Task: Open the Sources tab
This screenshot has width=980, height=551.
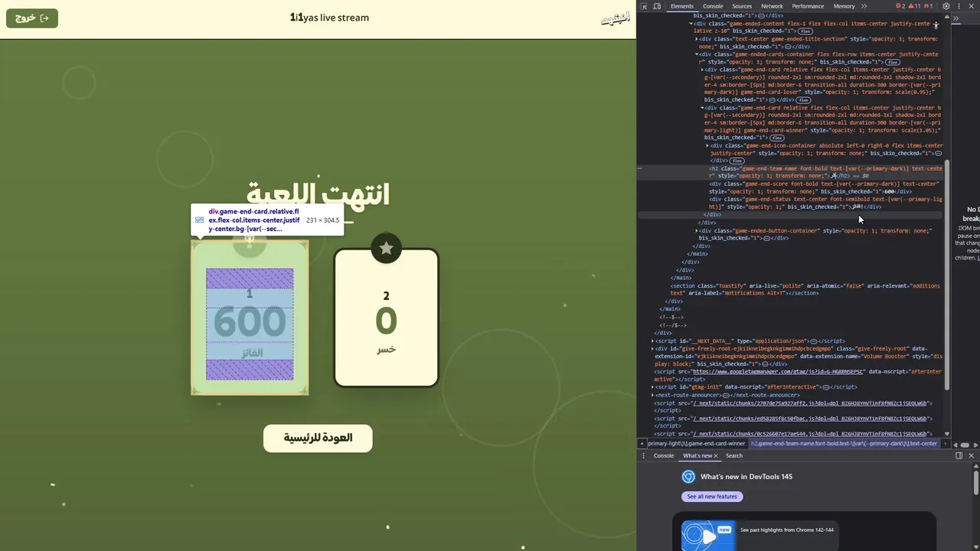Action: pyautogui.click(x=742, y=6)
